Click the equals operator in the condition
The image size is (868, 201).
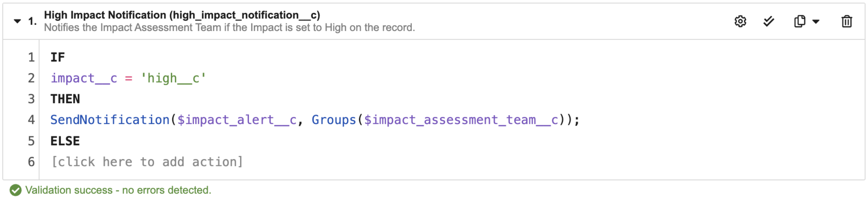(128, 79)
